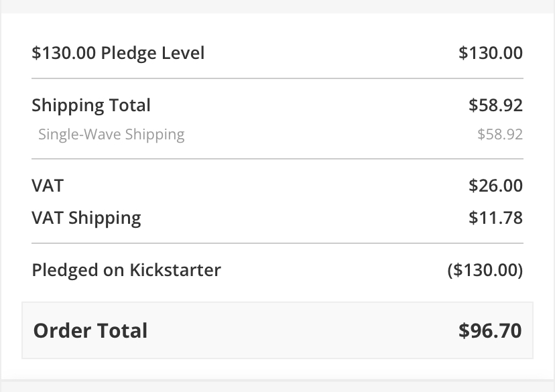Select the VAT Shipping amount $11.78
The height and width of the screenshot is (392, 555).
pyautogui.click(x=496, y=218)
